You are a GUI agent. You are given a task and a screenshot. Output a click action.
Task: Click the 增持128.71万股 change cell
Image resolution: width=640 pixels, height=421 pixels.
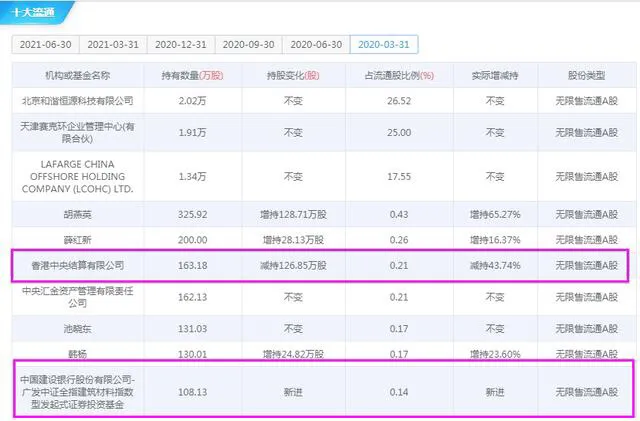(293, 214)
